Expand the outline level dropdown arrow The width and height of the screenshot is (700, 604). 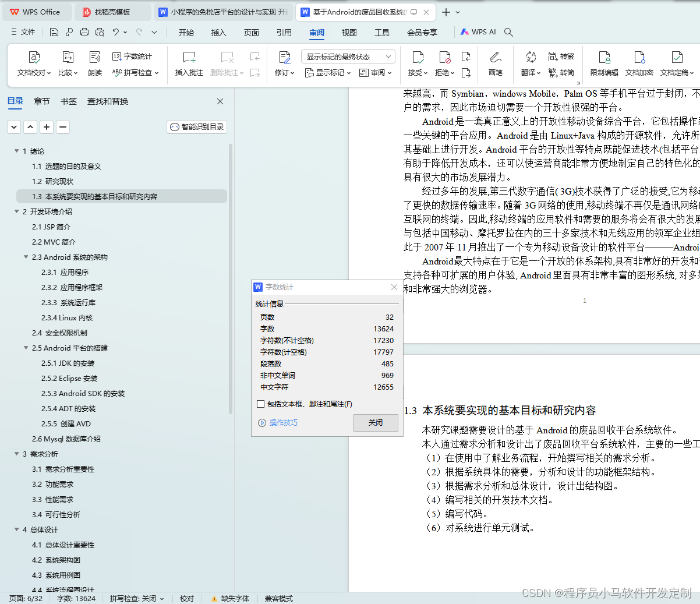tap(14, 126)
